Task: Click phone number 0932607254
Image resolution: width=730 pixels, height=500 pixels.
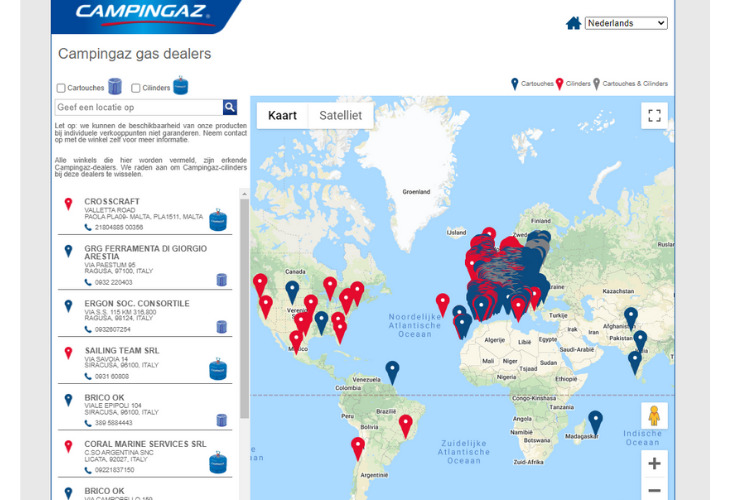Action: coord(112,329)
